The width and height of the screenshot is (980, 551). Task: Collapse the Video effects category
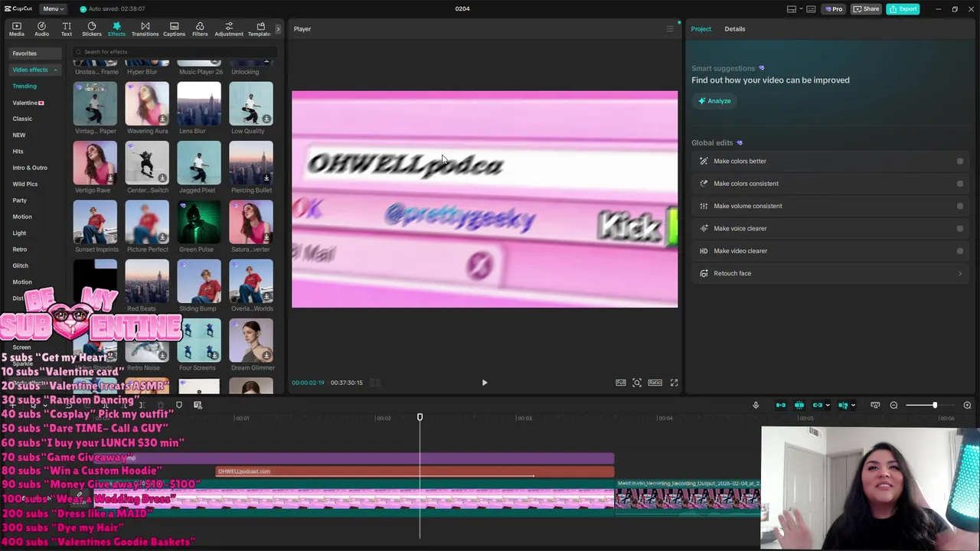pyautogui.click(x=55, y=70)
